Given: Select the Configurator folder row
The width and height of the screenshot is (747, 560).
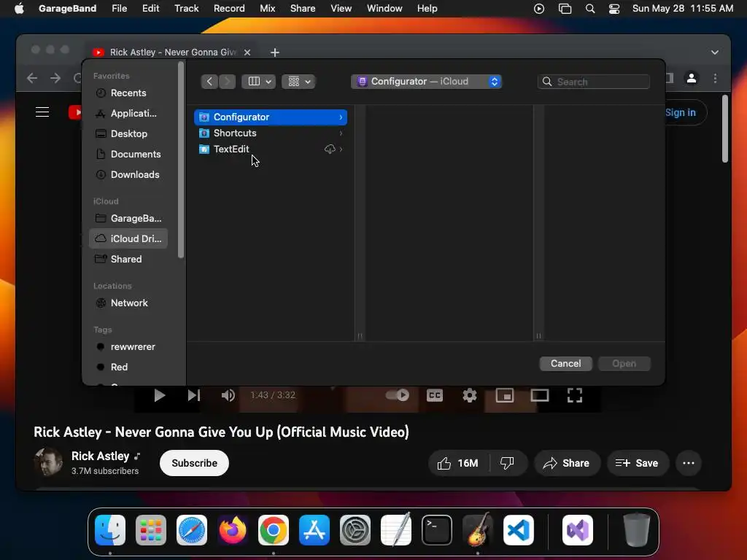Looking at the screenshot, I should pyautogui.click(x=270, y=117).
